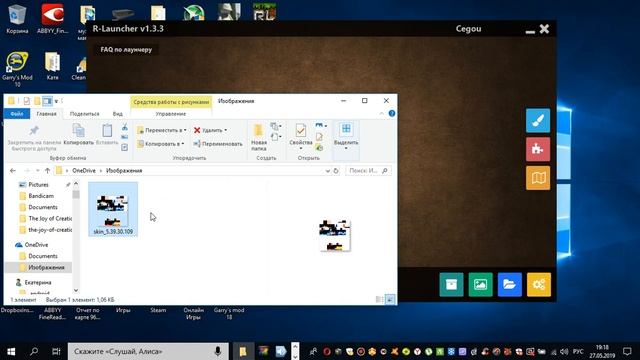The width and height of the screenshot is (640, 360).
Task: Select the Bandicam folder in navigation pane
Action: (41, 196)
